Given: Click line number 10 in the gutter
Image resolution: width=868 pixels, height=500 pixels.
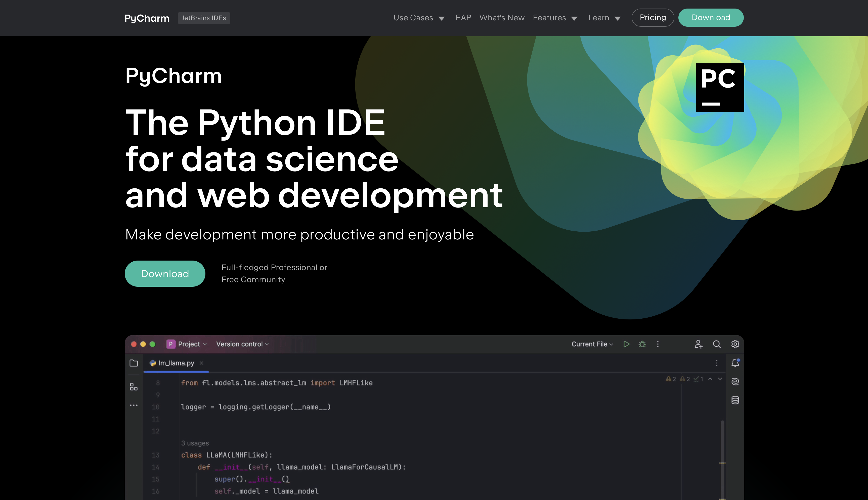Looking at the screenshot, I should coord(155,407).
